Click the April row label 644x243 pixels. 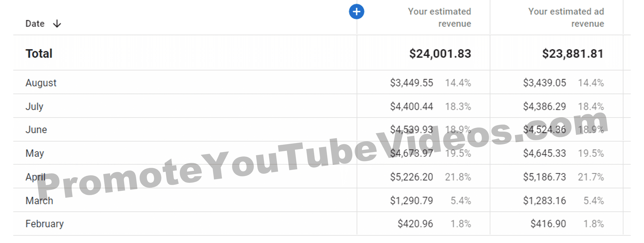pos(36,177)
